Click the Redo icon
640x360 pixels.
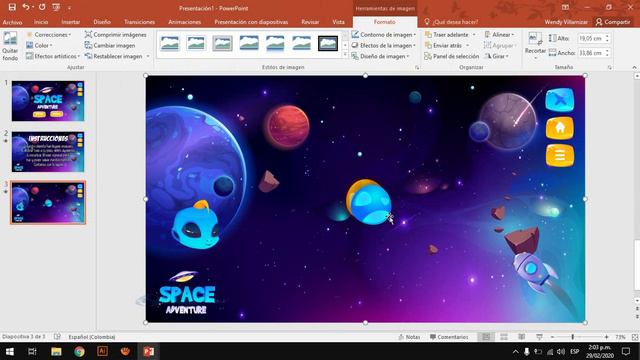coord(42,7)
